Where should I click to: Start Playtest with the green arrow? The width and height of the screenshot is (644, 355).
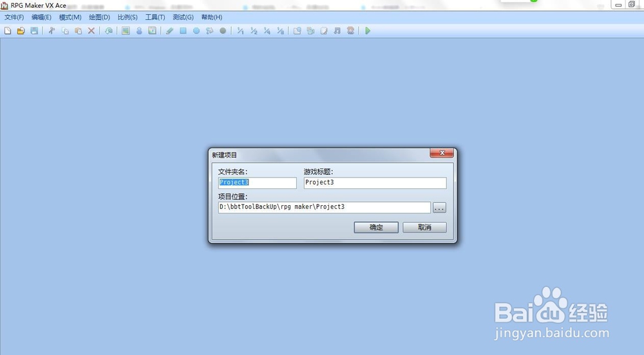[368, 31]
